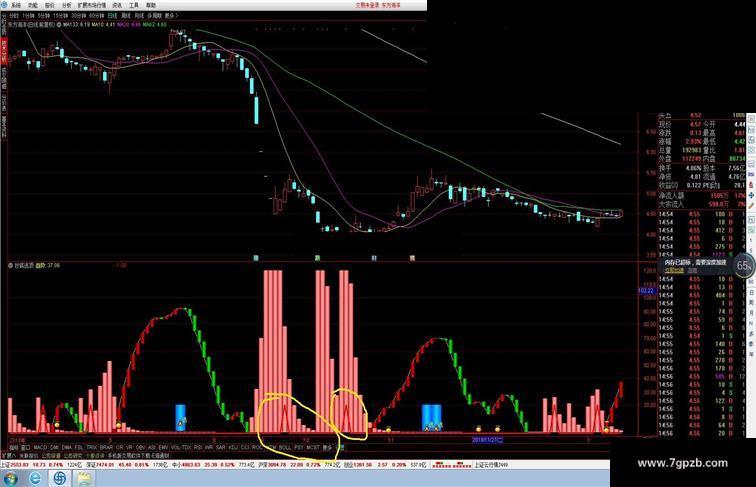
Task: Open the 工具 menu
Action: coord(134,5)
